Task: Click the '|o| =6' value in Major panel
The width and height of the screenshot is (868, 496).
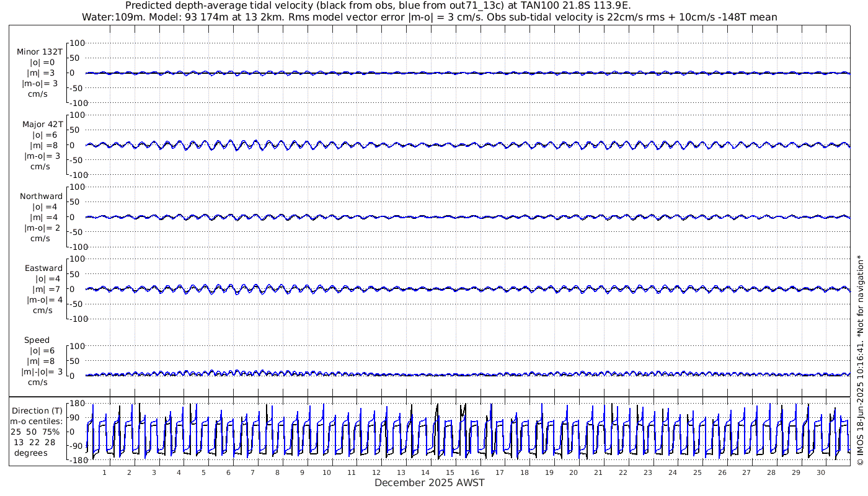Action: coord(44,135)
